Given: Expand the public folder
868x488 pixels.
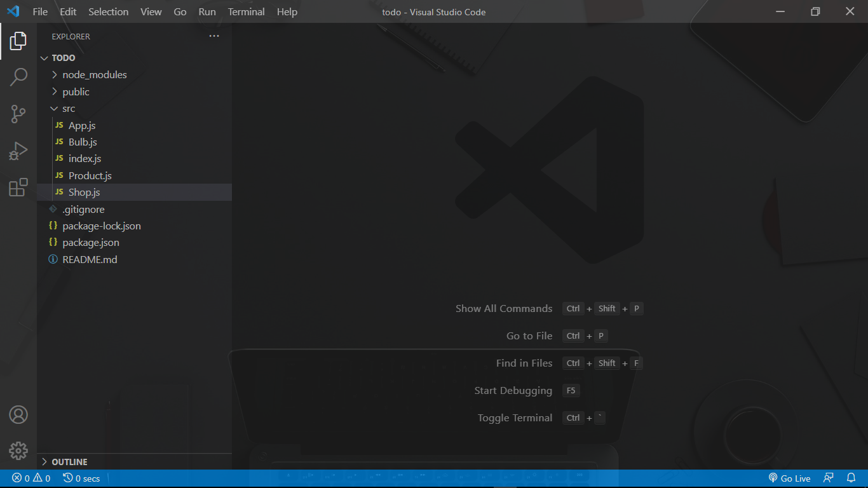Looking at the screenshot, I should point(55,91).
